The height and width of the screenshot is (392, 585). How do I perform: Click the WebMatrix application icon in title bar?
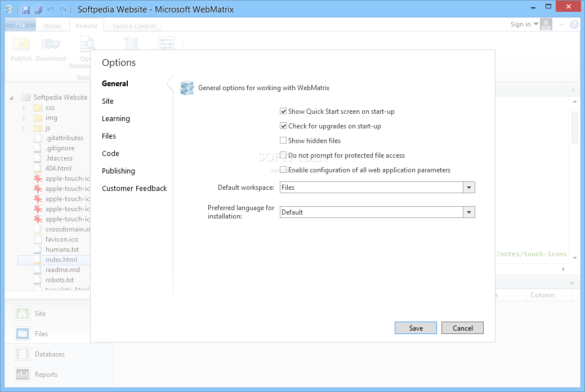click(x=9, y=10)
